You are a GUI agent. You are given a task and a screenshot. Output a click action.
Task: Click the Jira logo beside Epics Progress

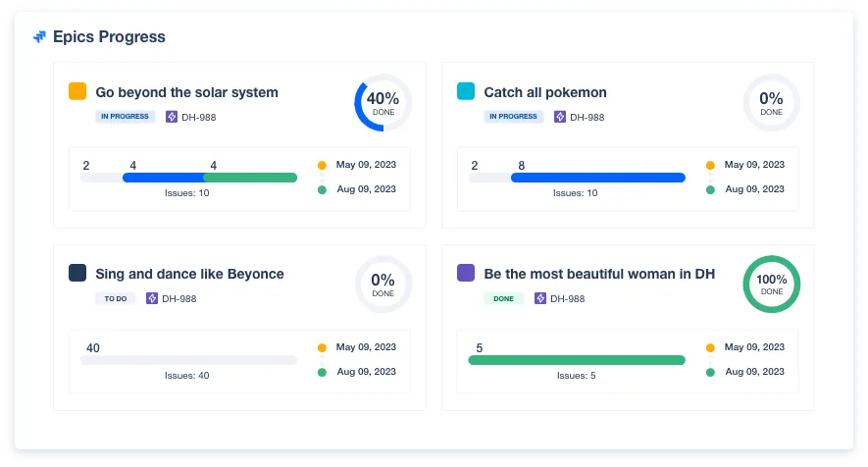(x=39, y=37)
